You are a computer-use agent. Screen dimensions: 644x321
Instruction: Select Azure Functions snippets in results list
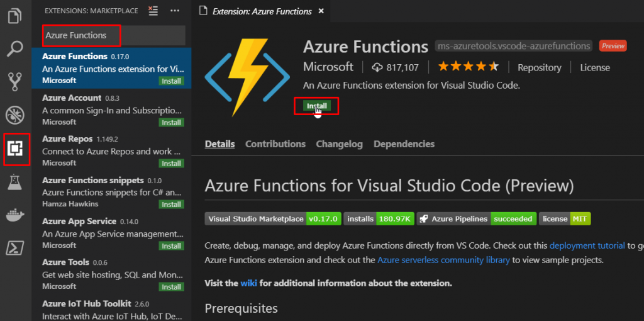pyautogui.click(x=111, y=192)
